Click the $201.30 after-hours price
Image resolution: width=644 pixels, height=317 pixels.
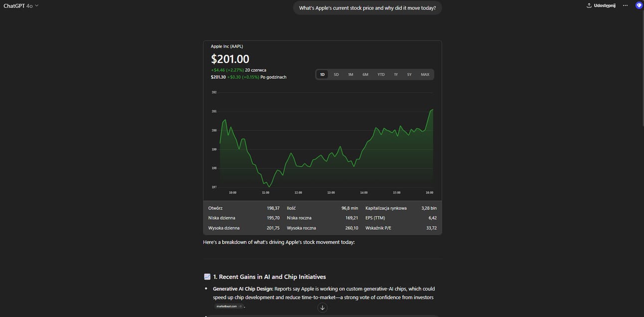(x=218, y=77)
